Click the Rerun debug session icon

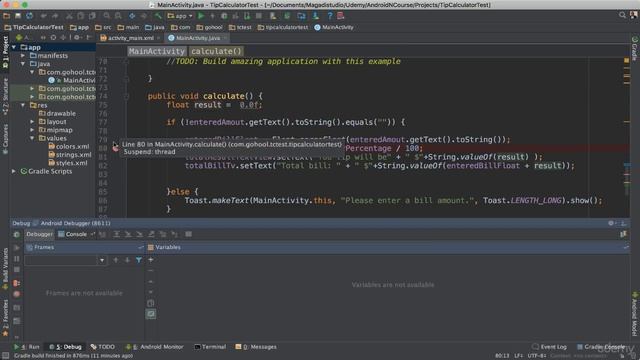click(x=17, y=235)
